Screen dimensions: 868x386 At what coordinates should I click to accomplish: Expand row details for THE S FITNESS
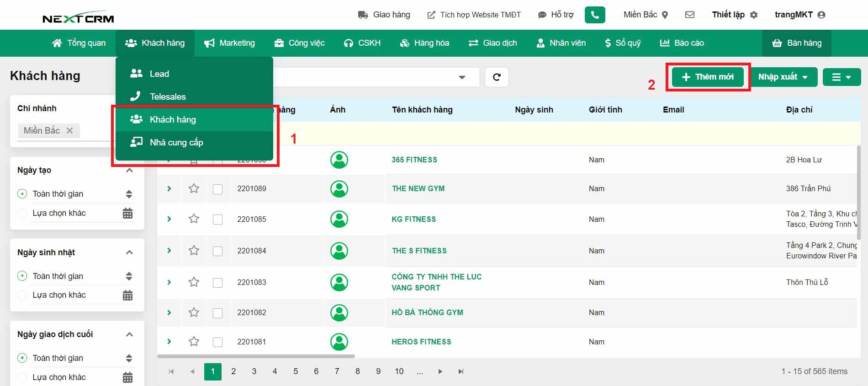coord(169,251)
